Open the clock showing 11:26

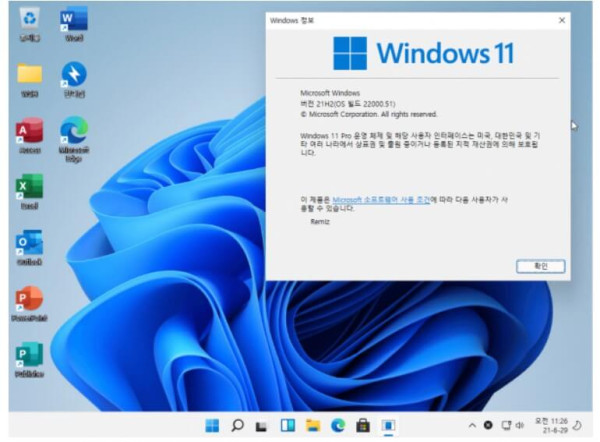coord(551,426)
